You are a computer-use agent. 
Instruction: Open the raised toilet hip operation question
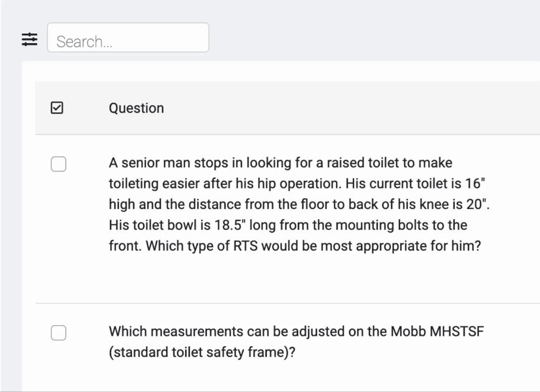tap(299, 204)
